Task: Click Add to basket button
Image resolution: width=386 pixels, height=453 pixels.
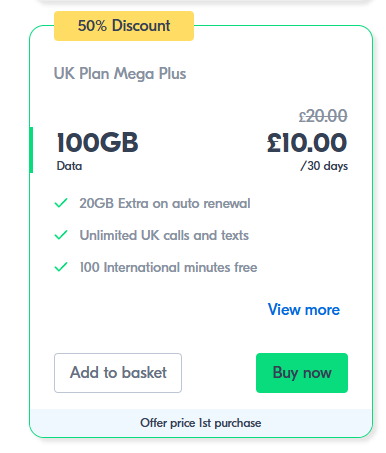Action: pyautogui.click(x=118, y=373)
